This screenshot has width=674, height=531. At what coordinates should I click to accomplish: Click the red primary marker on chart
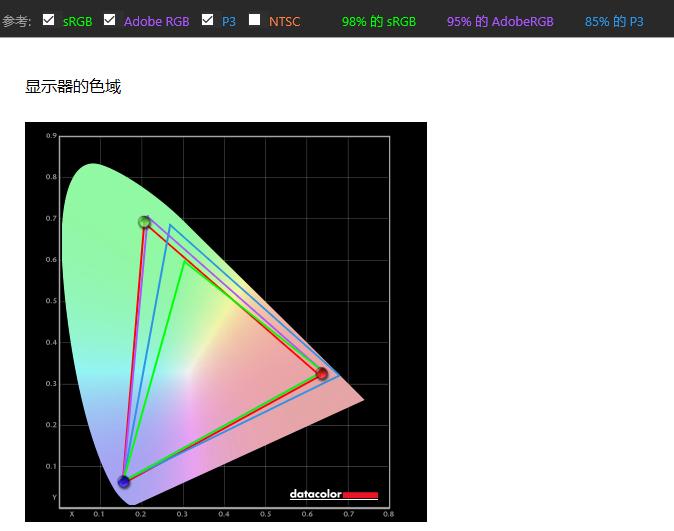pyautogui.click(x=322, y=374)
